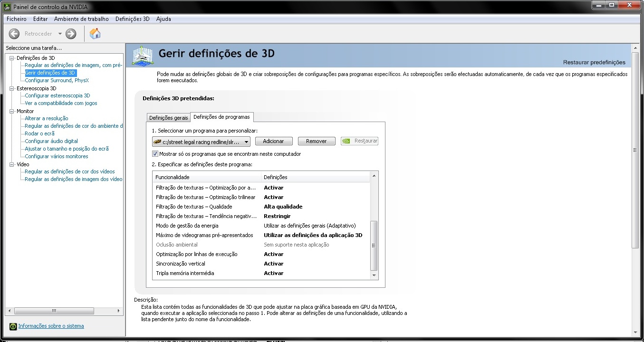Click the 'Restringir' setting value
644x342 pixels.
pos(277,216)
